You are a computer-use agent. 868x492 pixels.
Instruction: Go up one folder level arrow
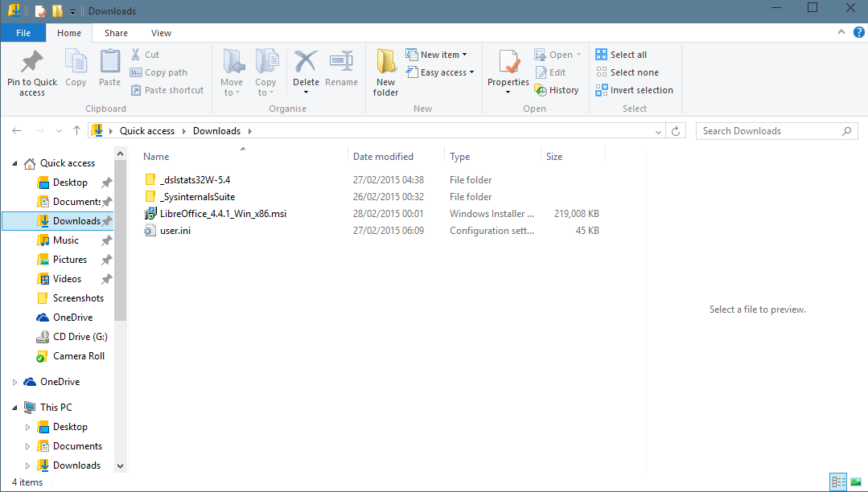coord(76,131)
